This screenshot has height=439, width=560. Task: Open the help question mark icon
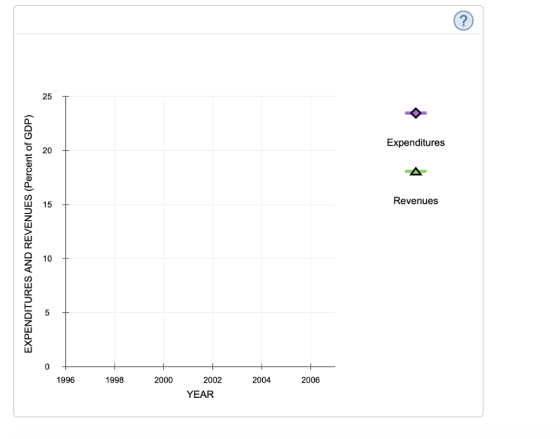pos(464,21)
